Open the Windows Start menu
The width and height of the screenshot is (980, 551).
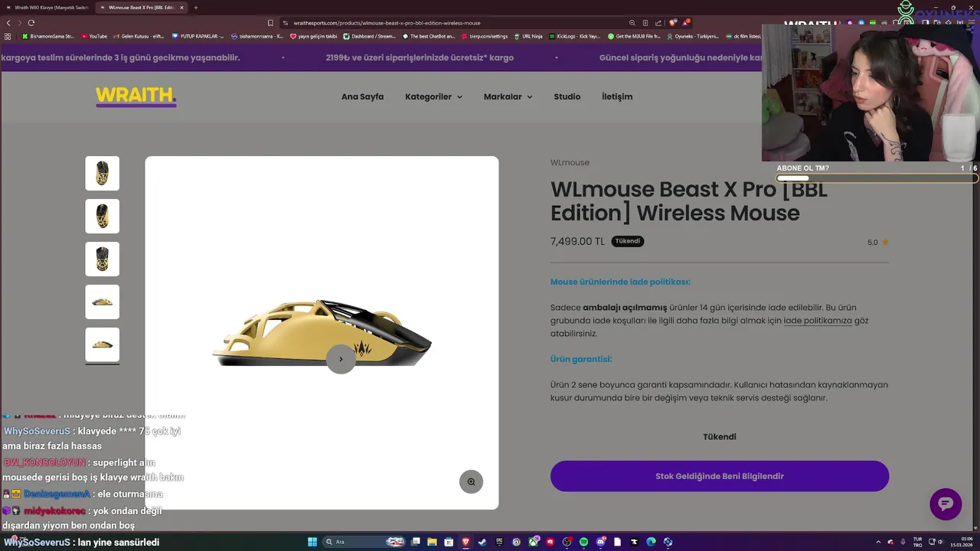coord(312,542)
